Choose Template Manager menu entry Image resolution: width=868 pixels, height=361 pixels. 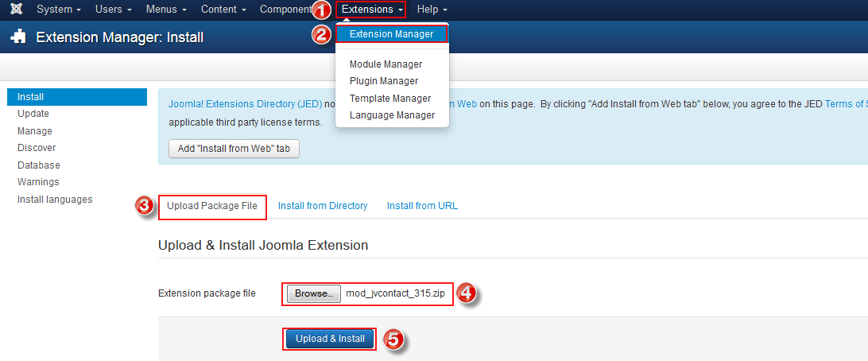pyautogui.click(x=390, y=98)
